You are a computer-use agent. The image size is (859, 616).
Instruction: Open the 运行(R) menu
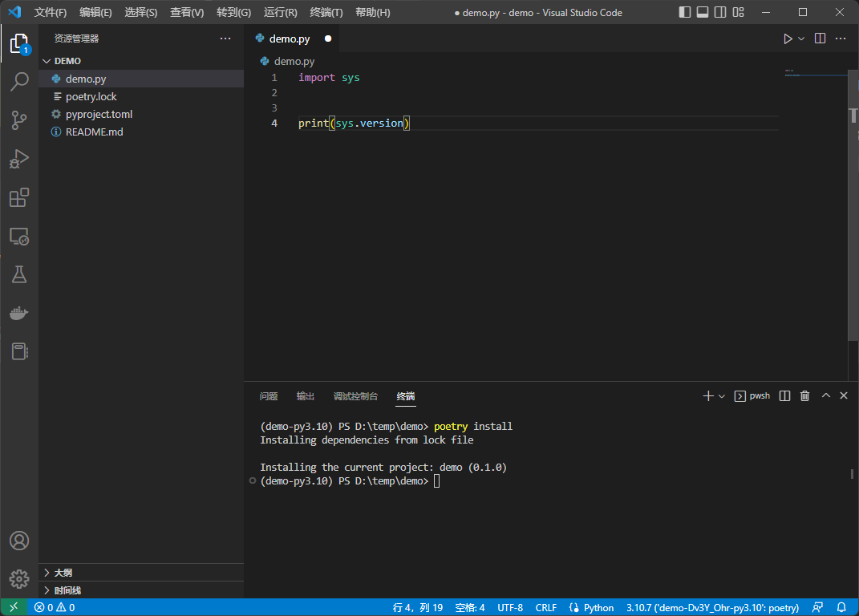tap(280, 12)
